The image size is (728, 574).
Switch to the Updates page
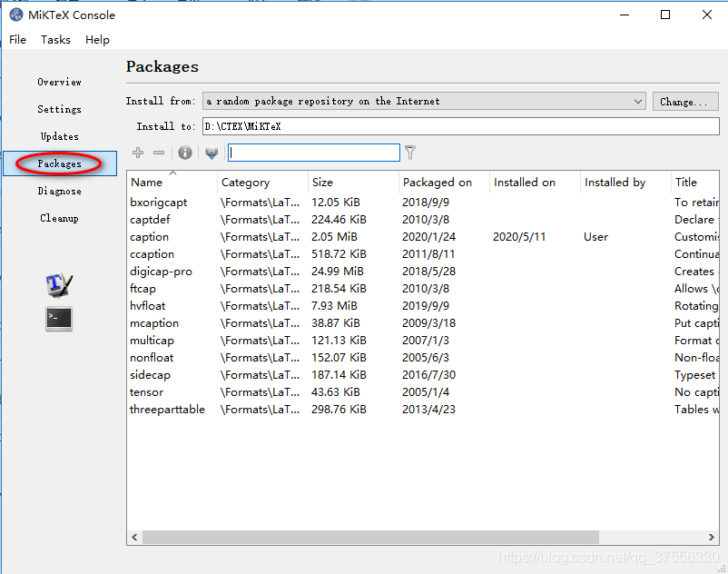[59, 136]
